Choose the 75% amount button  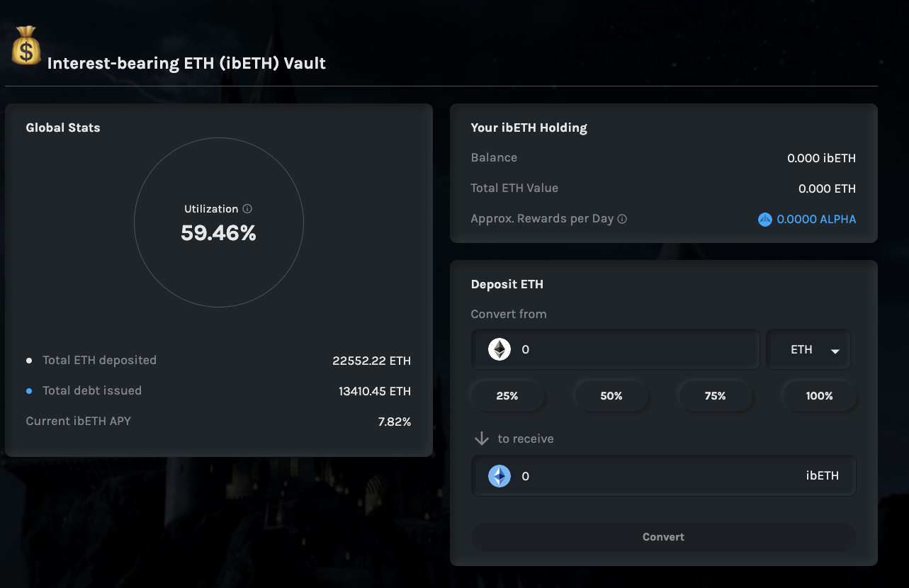click(715, 396)
